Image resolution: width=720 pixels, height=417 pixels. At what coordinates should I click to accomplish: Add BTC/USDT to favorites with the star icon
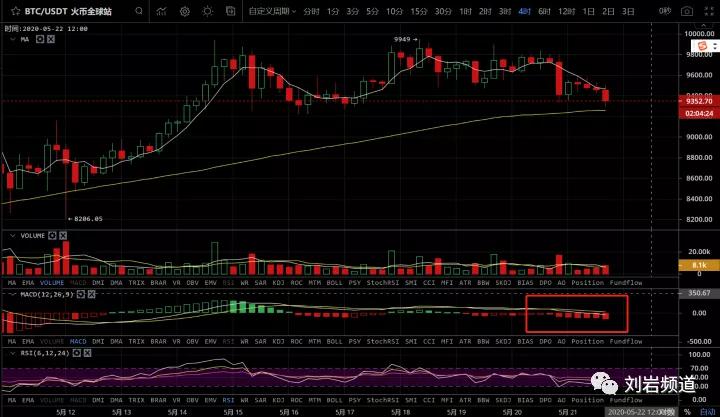(x=15, y=11)
